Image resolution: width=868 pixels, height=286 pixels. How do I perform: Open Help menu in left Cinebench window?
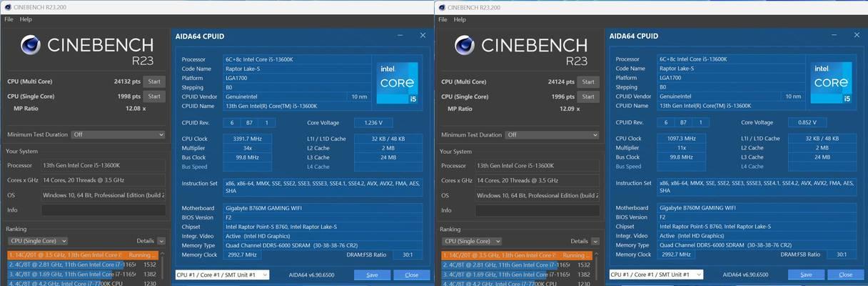pyautogui.click(x=26, y=19)
